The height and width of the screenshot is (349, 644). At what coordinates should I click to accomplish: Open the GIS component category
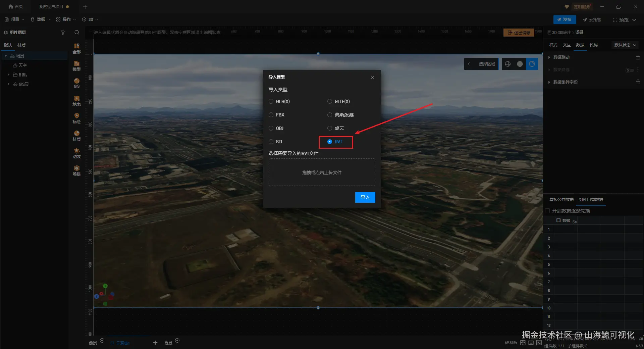[76, 83]
